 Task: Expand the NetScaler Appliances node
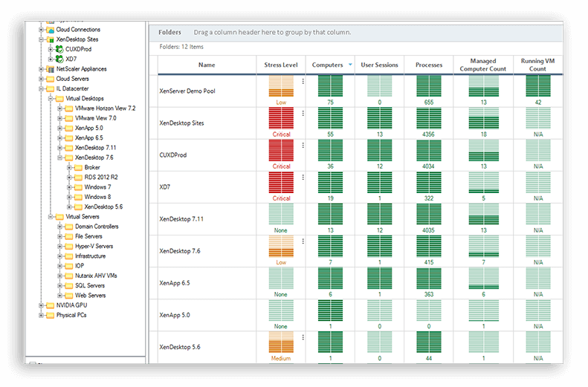click(41, 69)
